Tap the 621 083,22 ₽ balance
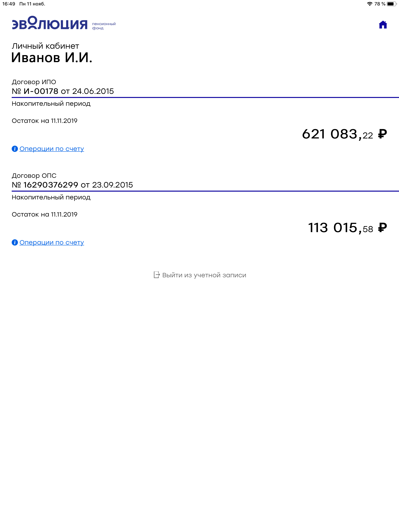This screenshot has width=399, height=532. (x=344, y=134)
